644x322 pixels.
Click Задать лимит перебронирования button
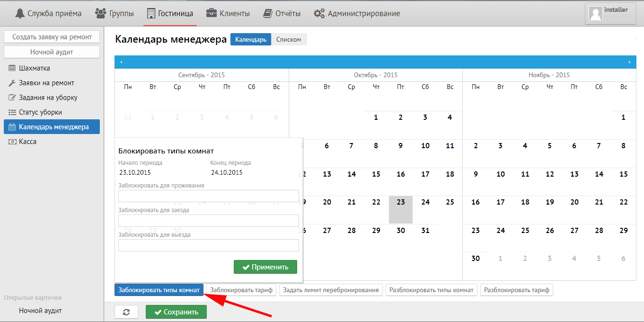coord(331,290)
